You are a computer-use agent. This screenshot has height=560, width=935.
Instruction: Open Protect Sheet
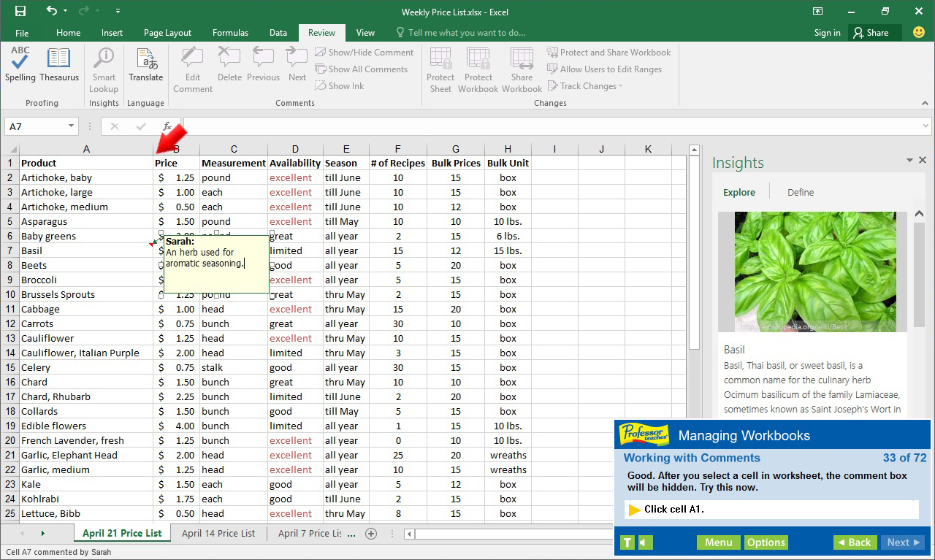pyautogui.click(x=440, y=69)
